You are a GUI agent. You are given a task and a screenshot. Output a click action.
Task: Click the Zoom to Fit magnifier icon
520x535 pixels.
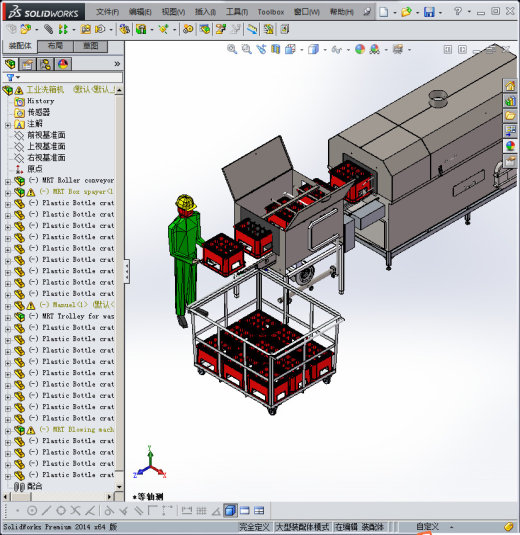point(232,49)
